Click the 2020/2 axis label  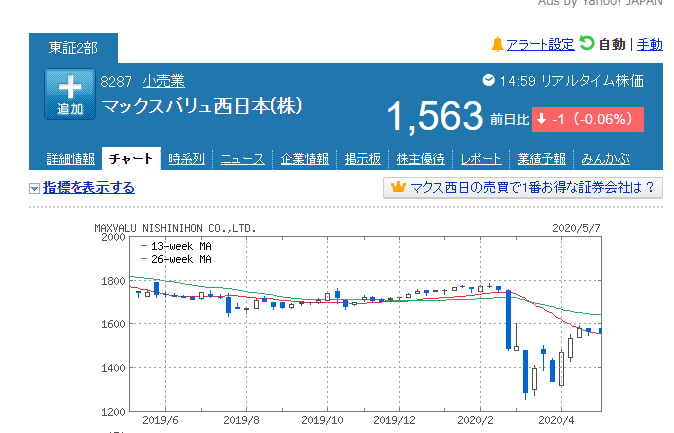tap(475, 420)
